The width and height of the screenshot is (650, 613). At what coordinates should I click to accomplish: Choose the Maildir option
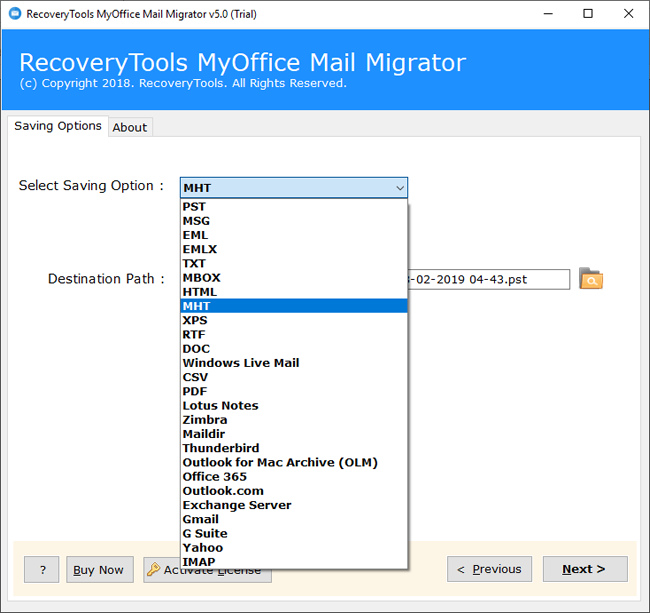coord(294,434)
